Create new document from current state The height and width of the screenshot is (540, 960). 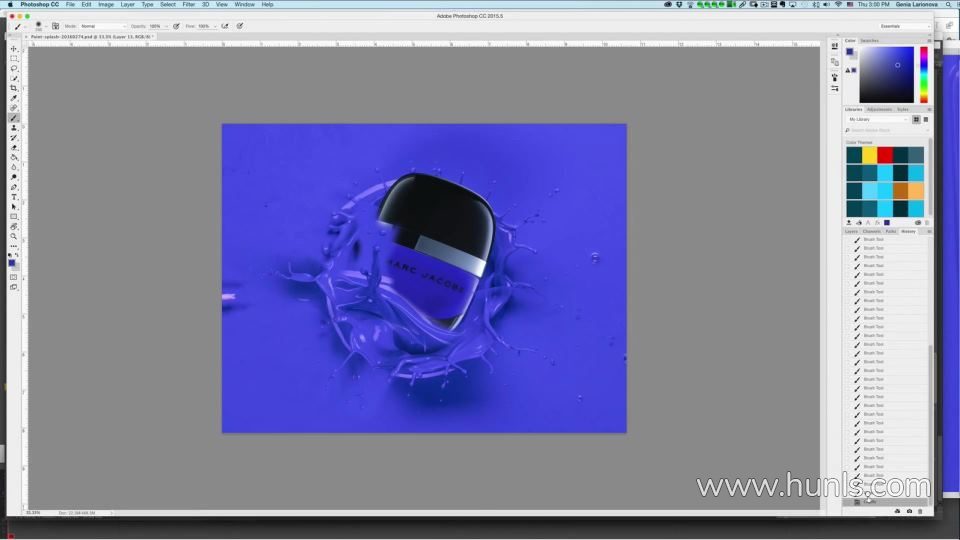tap(898, 511)
